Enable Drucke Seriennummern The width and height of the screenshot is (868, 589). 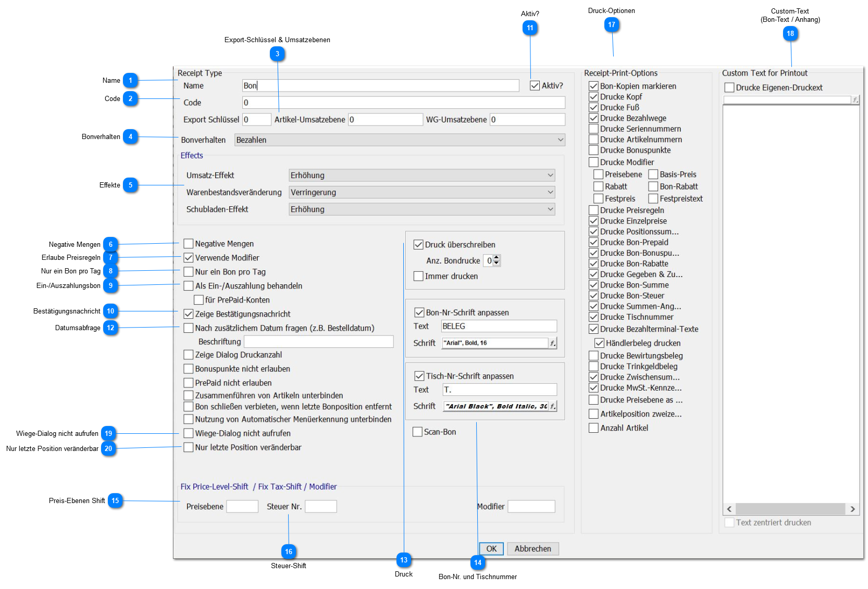tap(593, 129)
